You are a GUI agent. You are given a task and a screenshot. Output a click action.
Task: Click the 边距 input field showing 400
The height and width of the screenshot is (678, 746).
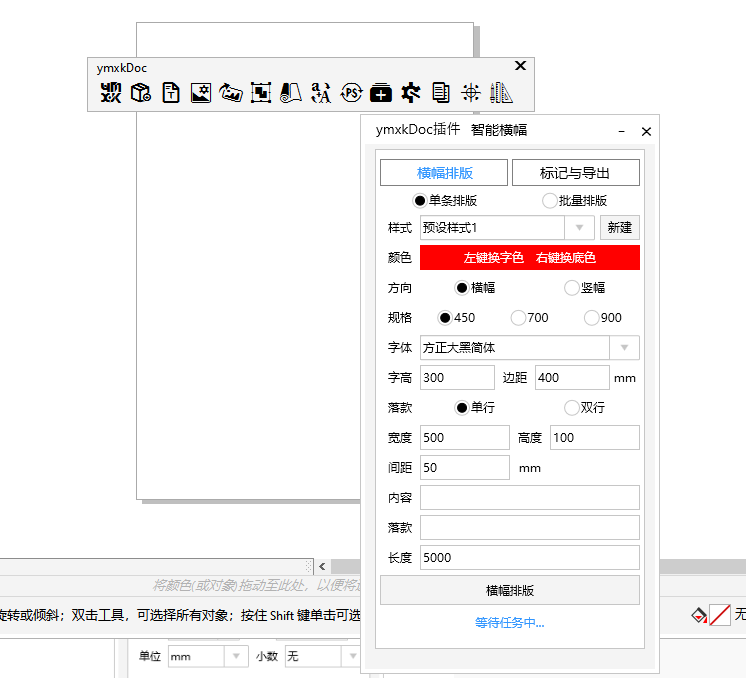pos(572,378)
